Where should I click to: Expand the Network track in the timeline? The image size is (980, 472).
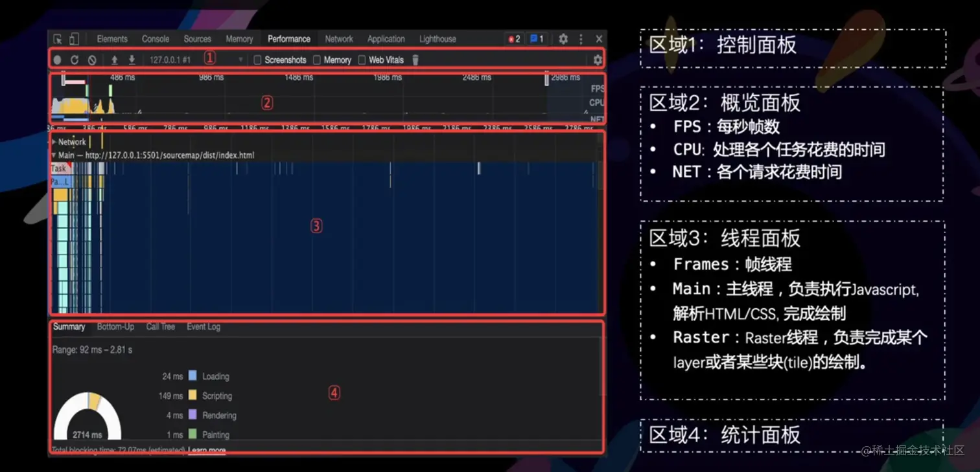[54, 142]
